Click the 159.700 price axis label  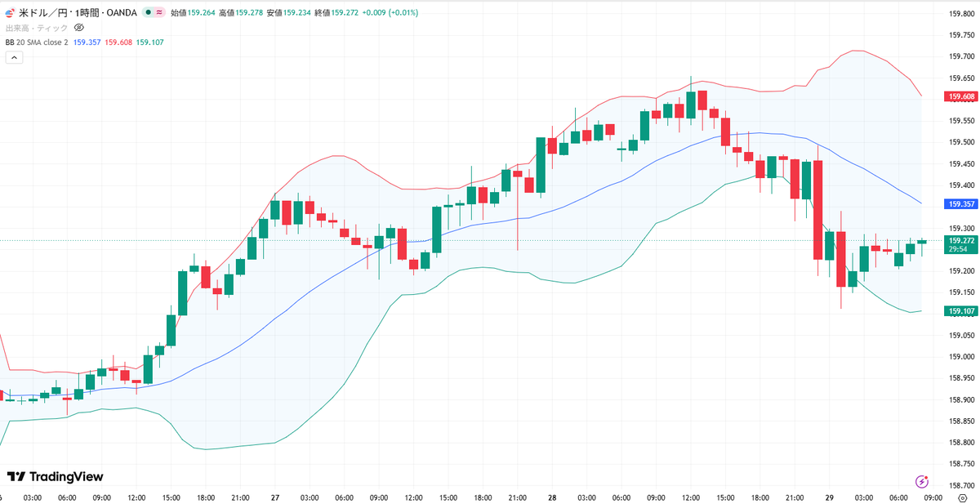coord(961,56)
